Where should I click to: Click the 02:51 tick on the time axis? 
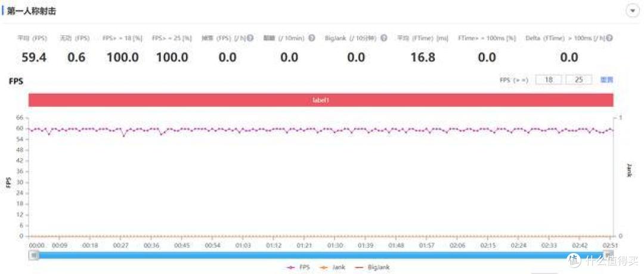(x=609, y=245)
